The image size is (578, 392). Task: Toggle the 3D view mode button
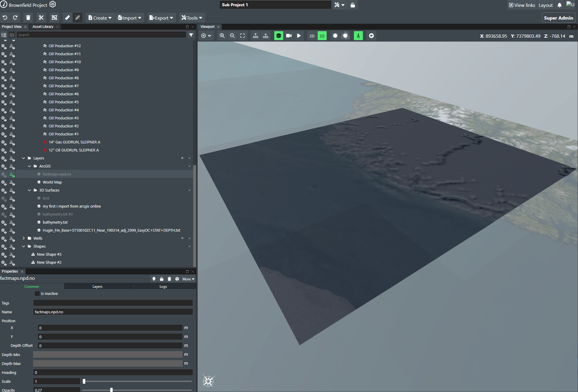pyautogui.click(x=322, y=36)
